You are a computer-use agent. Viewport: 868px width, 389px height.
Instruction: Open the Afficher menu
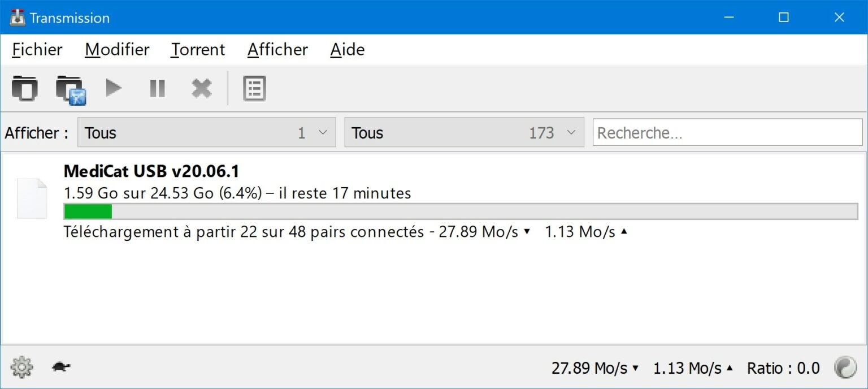[277, 50]
